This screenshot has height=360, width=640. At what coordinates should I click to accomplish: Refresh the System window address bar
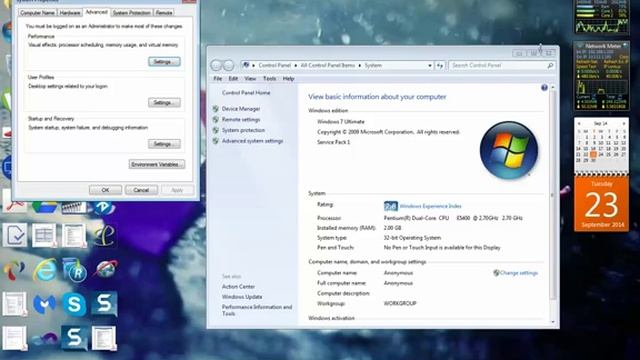pyautogui.click(x=440, y=65)
